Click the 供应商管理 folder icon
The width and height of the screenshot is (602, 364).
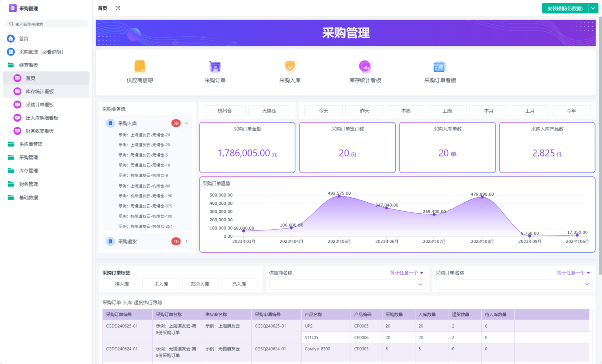click(11, 144)
